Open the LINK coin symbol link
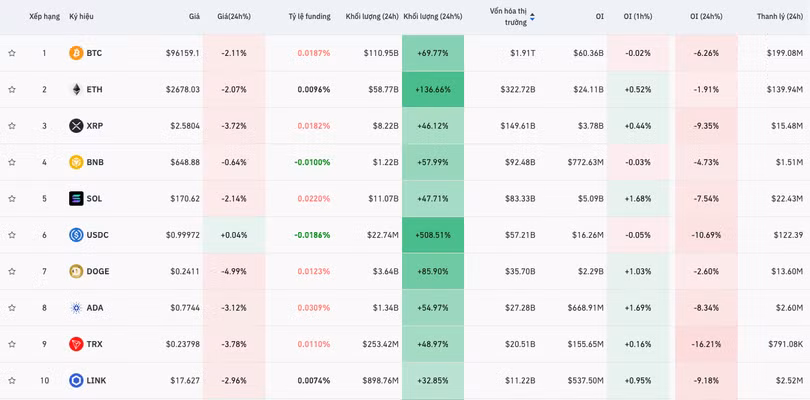The image size is (810, 400). [x=97, y=380]
